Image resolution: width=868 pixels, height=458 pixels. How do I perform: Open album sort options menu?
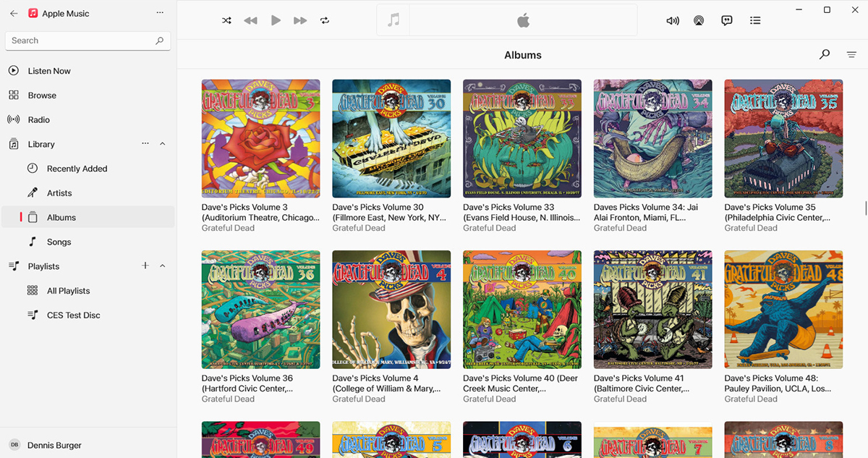851,55
